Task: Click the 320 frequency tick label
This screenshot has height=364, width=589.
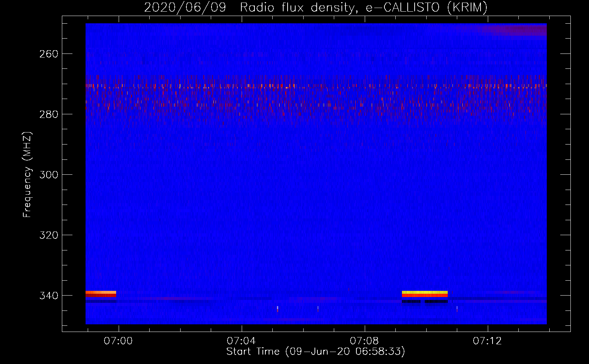Action: 49,235
